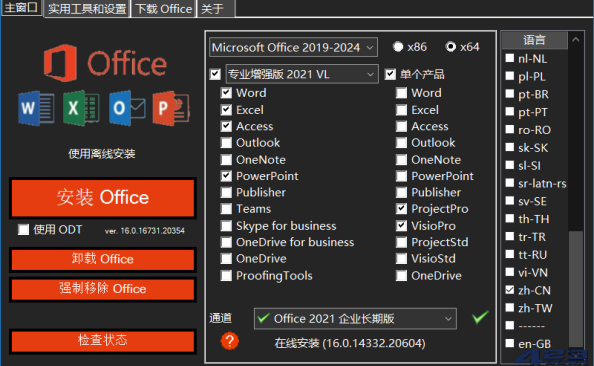
Task: Select the x64 architecture radio button
Action: point(451,47)
